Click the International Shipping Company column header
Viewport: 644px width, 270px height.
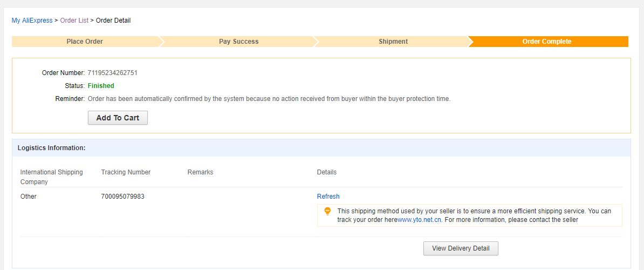(x=51, y=177)
